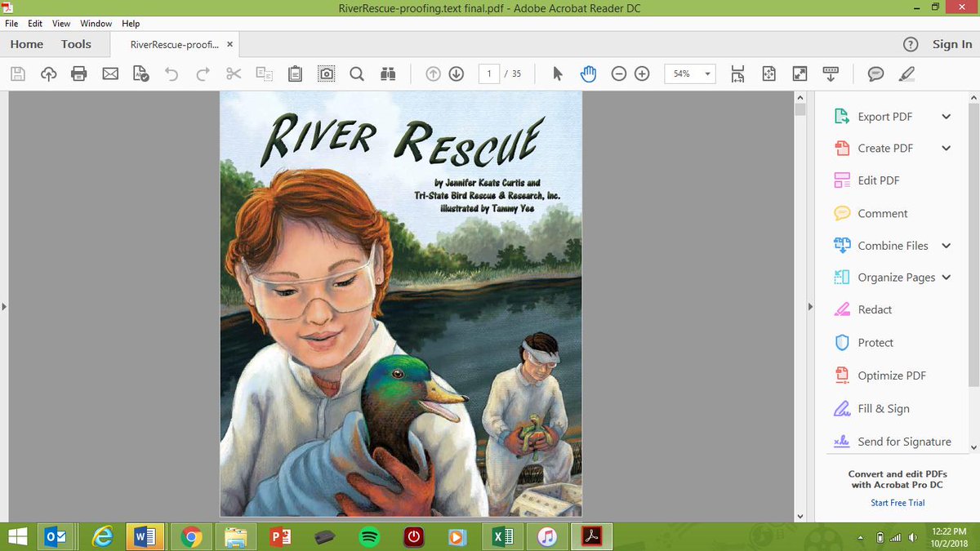This screenshot has height=551, width=980.
Task: Open the View menu
Action: coord(61,24)
